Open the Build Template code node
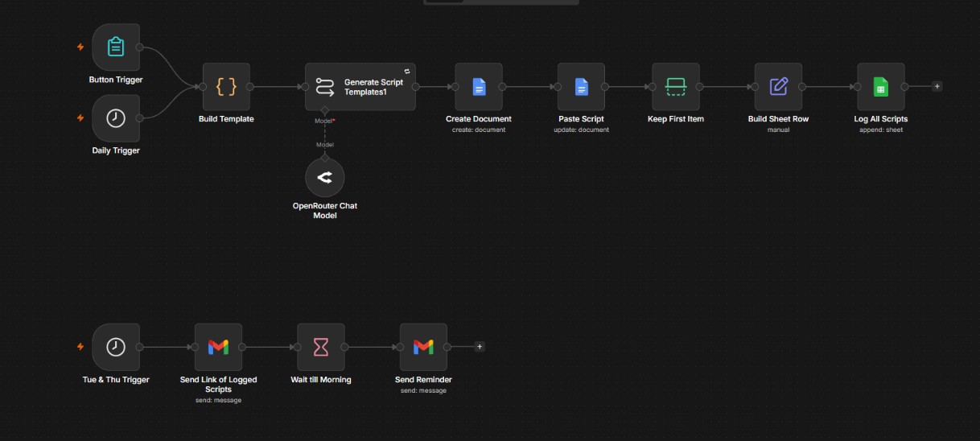980x441 pixels. 226,86
